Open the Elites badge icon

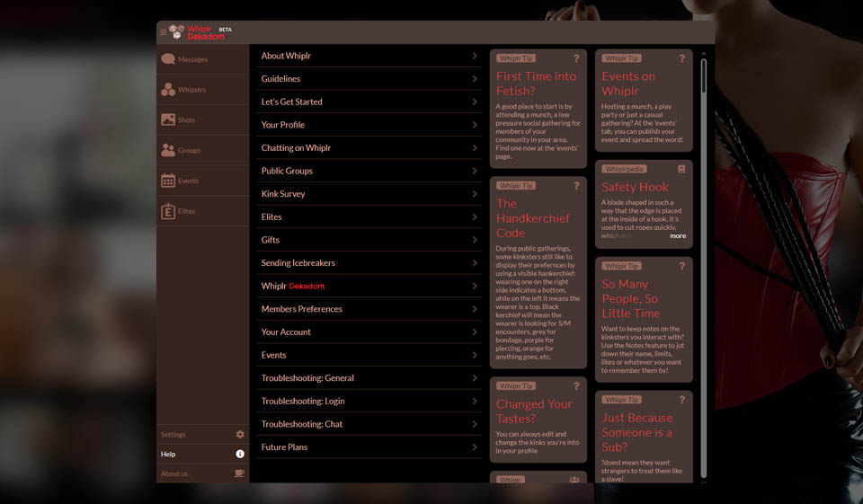tap(168, 211)
